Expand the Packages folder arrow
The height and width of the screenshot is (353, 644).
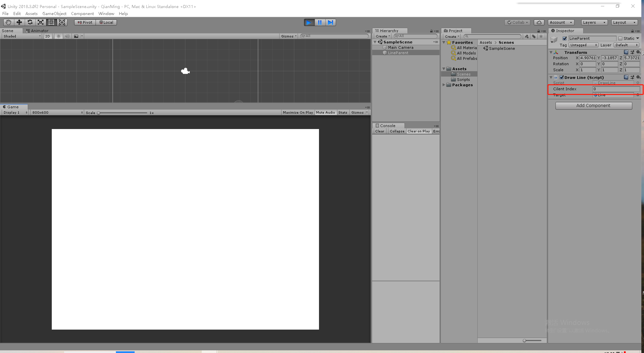tap(444, 85)
